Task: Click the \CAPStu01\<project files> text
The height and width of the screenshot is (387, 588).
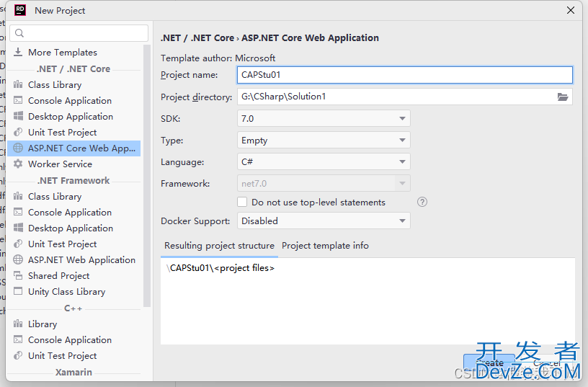Action: coord(220,268)
